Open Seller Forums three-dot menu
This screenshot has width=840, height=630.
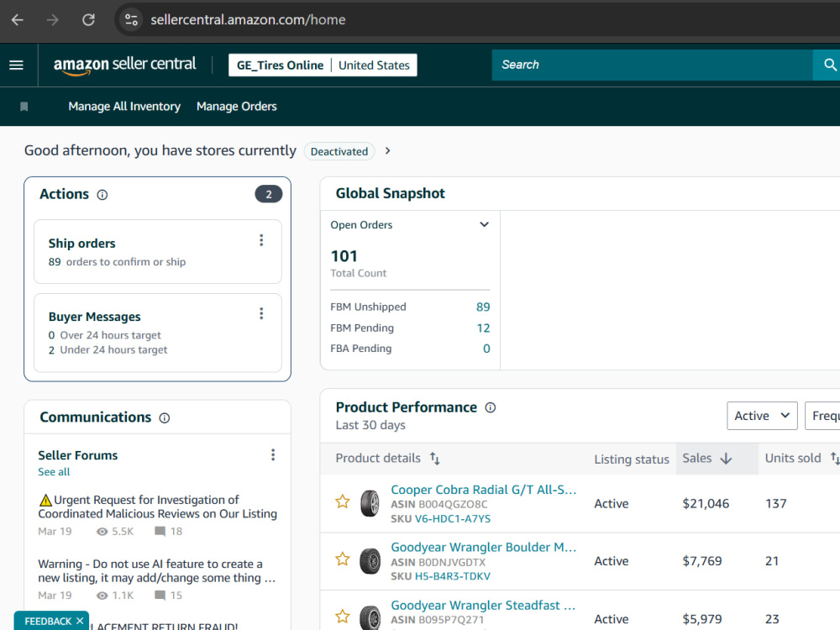coord(273,454)
